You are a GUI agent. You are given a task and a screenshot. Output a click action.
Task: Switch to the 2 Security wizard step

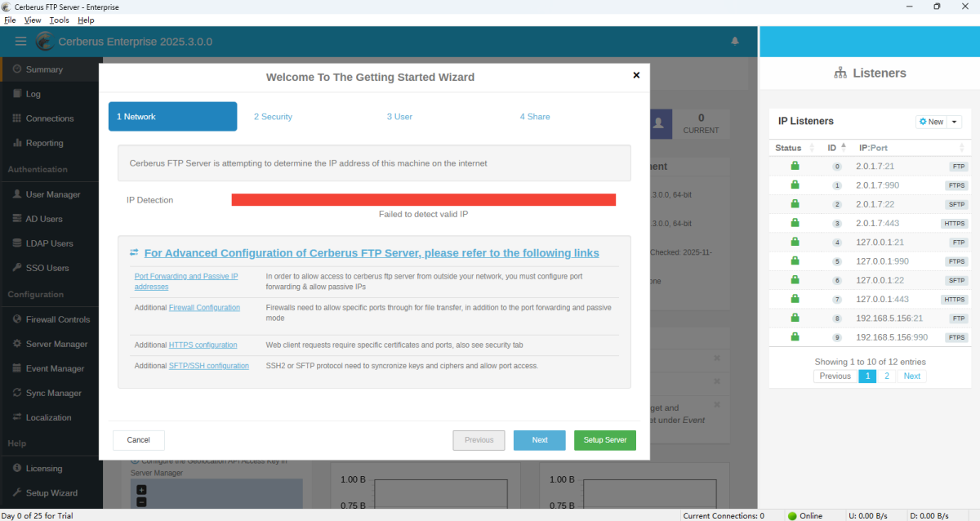coord(273,117)
